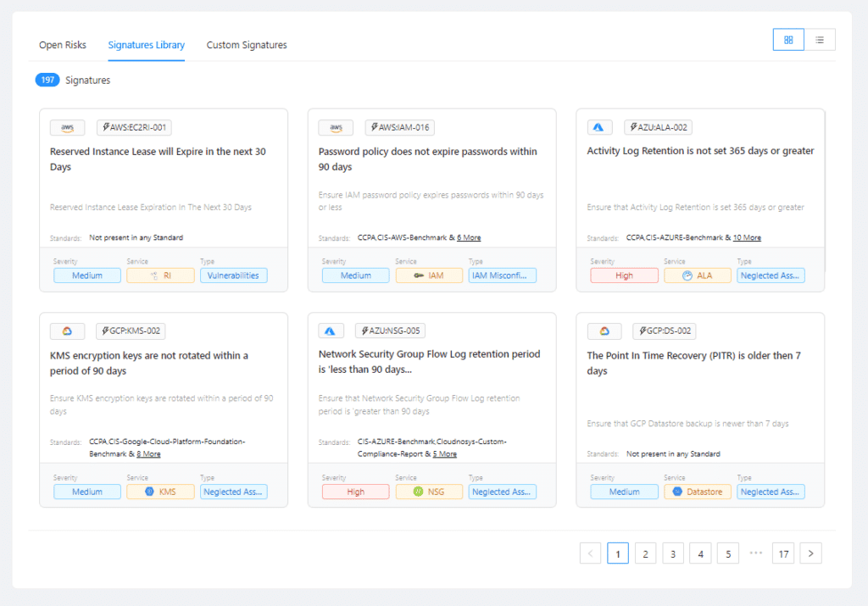Open the Open Risks tab
The height and width of the screenshot is (606, 868).
coord(63,45)
